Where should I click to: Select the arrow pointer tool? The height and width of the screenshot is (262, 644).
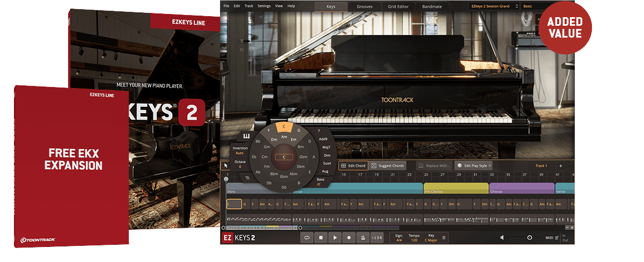coord(226,165)
